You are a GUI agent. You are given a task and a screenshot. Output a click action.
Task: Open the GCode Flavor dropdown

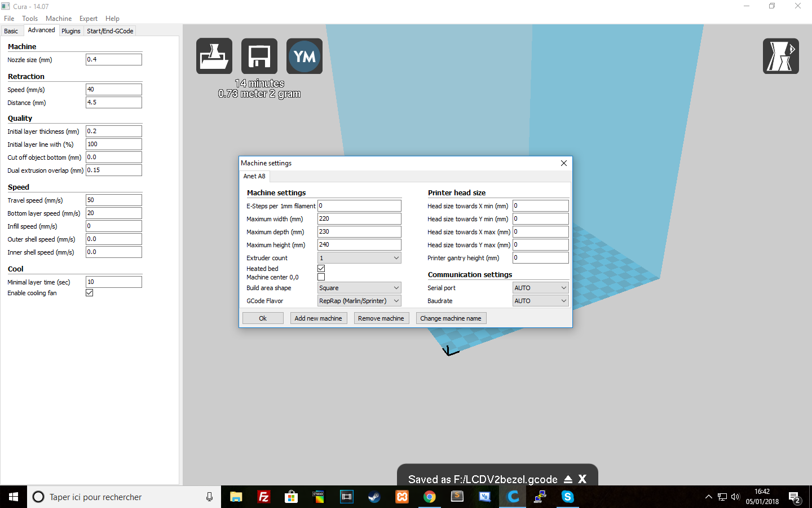(359, 301)
